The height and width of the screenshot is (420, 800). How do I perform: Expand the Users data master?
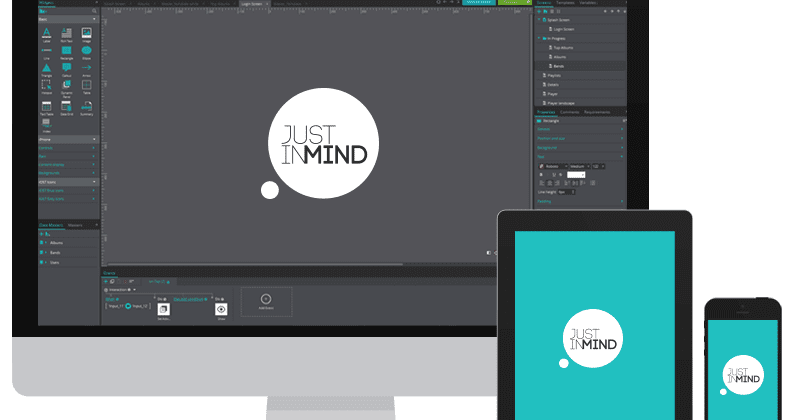click(46, 262)
